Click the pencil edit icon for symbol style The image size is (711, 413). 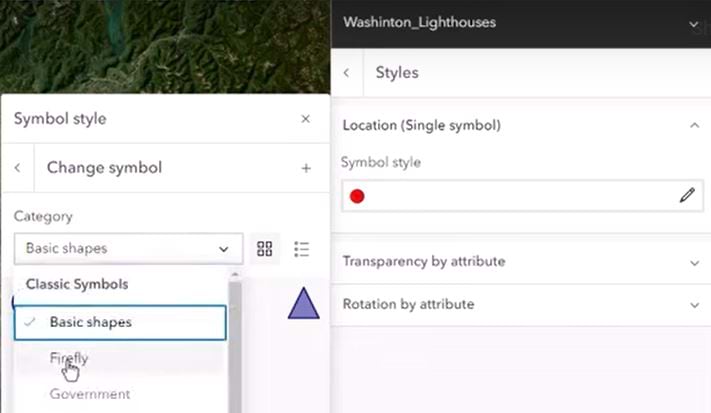click(687, 196)
